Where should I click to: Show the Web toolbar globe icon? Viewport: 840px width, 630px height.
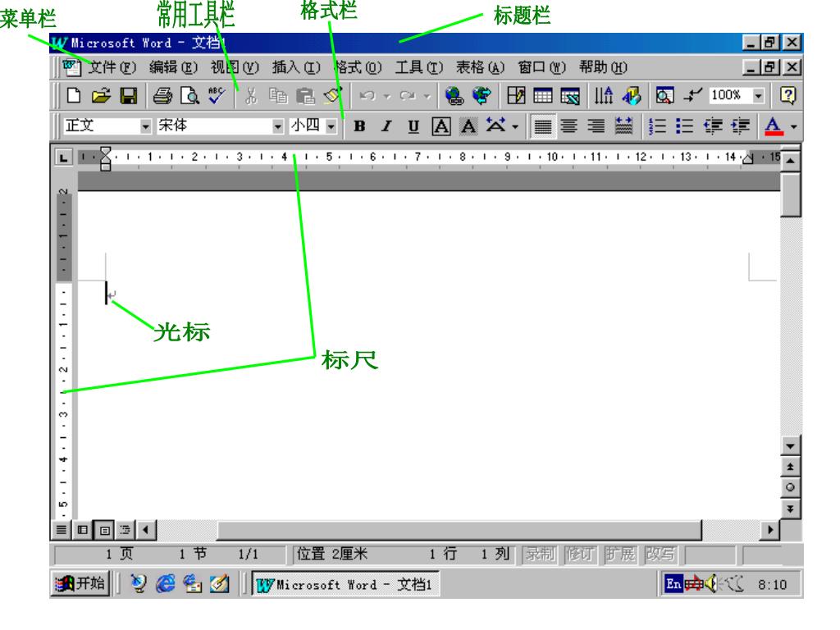point(482,96)
